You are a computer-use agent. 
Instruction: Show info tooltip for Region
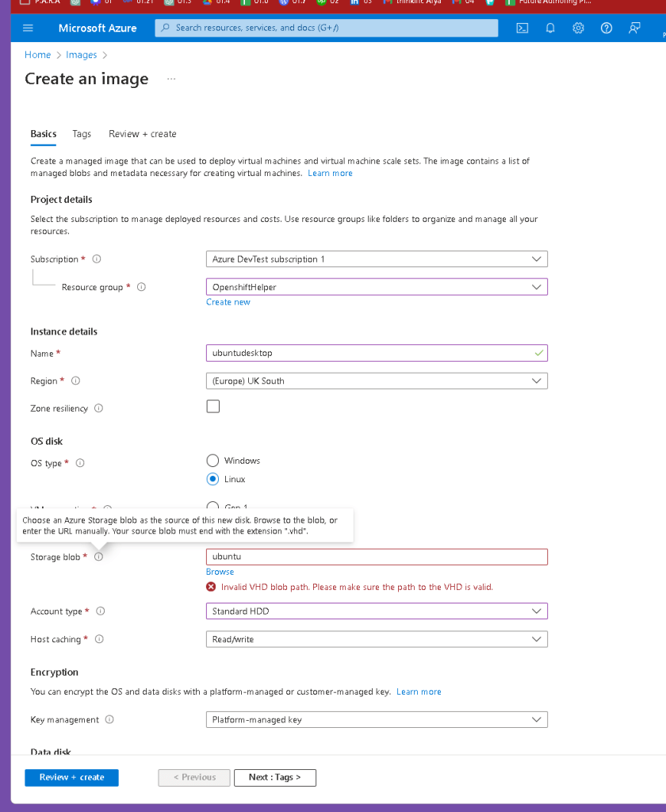(x=75, y=381)
